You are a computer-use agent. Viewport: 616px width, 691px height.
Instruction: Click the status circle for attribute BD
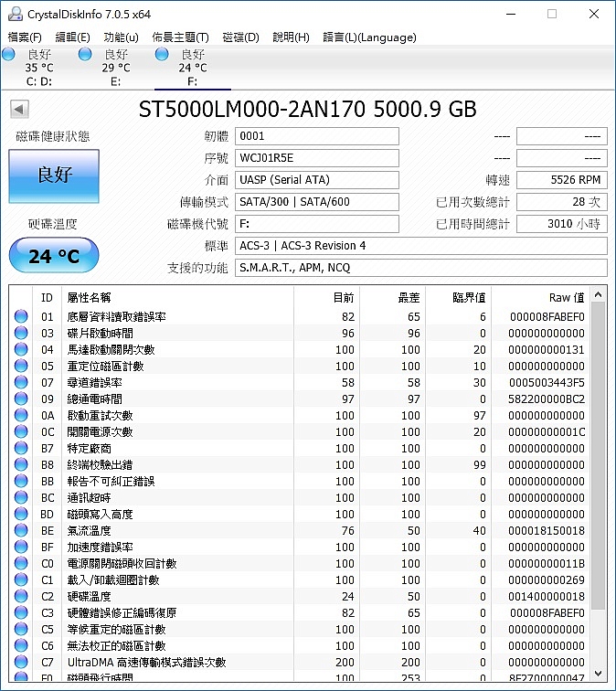click(21, 514)
